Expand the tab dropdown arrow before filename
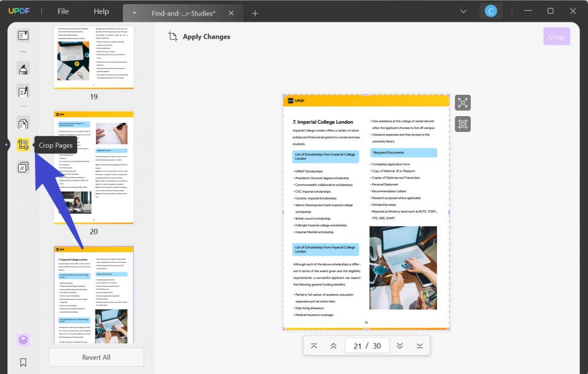The width and height of the screenshot is (588, 374). (134, 13)
